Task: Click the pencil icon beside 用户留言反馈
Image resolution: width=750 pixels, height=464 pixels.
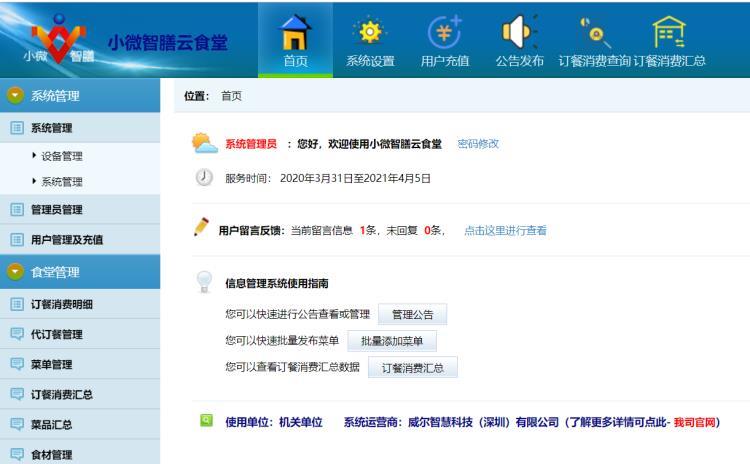Action: click(201, 228)
